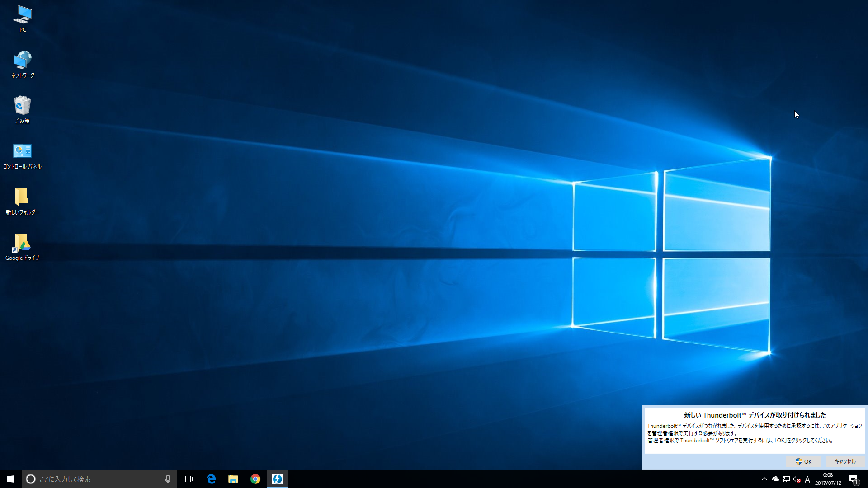Click the Cortana circle icon
Viewport: 868px width, 488px height.
[31, 479]
